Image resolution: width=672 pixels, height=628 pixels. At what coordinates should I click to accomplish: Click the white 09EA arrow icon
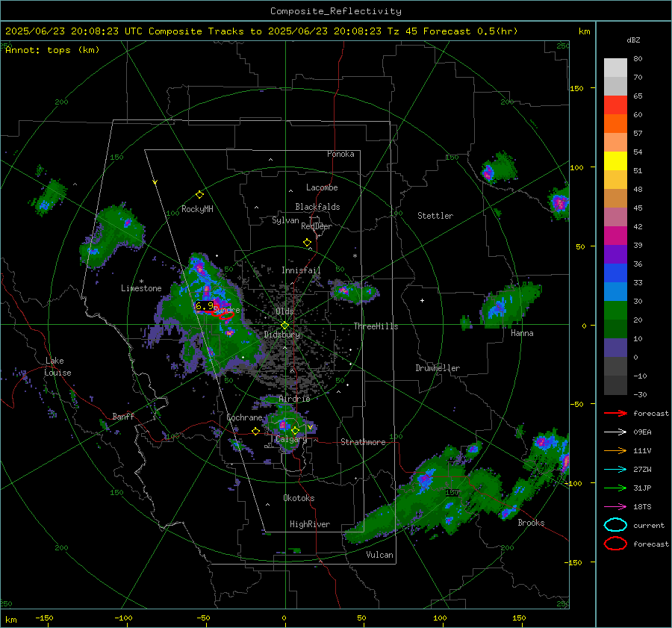click(615, 432)
